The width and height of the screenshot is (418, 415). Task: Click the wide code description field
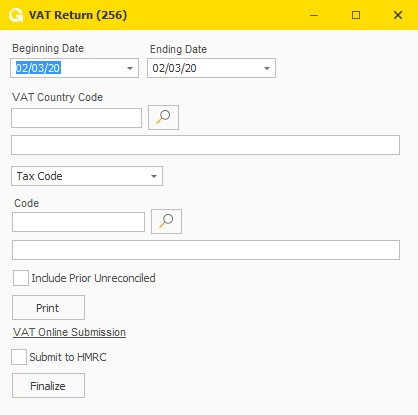206,250
